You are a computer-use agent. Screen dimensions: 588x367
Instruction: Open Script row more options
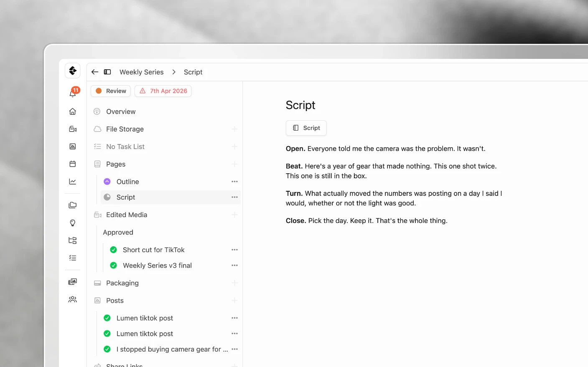pyautogui.click(x=234, y=197)
